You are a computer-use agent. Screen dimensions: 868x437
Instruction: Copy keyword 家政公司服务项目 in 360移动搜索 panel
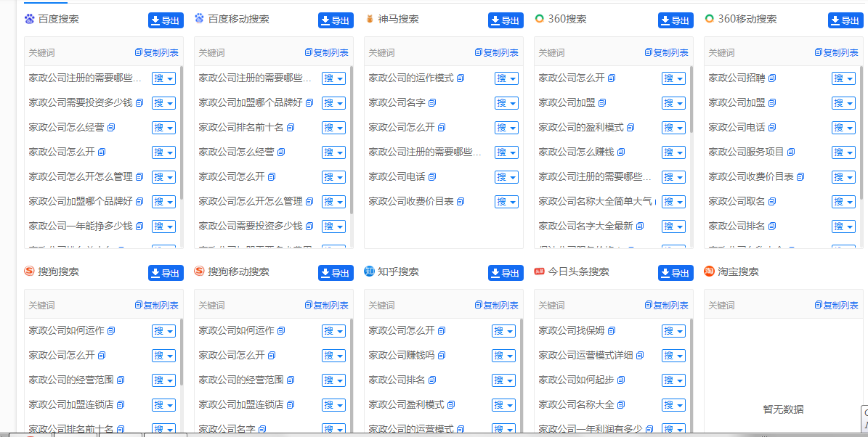pos(791,152)
